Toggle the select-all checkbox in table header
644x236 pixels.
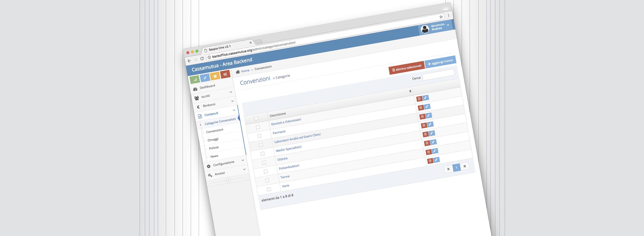click(256, 118)
